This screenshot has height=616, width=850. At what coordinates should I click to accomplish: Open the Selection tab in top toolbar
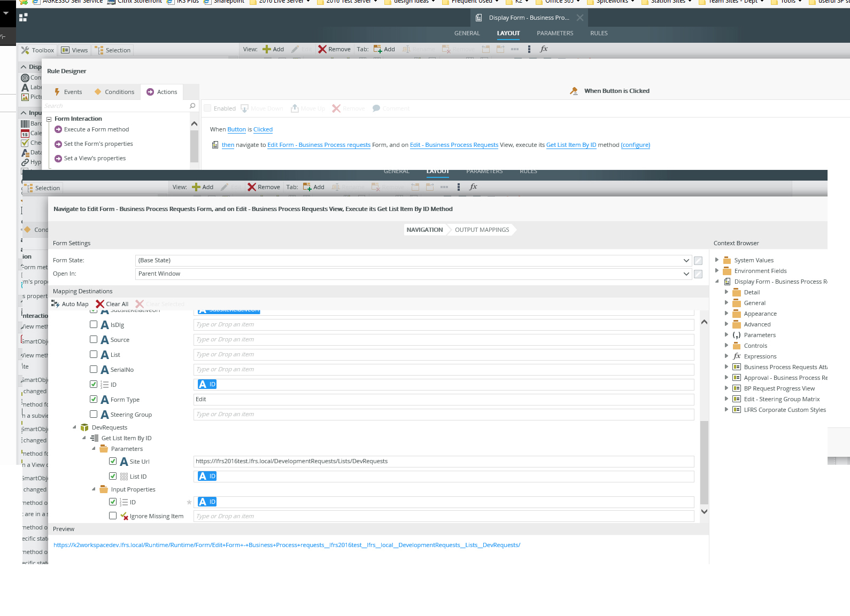click(x=113, y=50)
